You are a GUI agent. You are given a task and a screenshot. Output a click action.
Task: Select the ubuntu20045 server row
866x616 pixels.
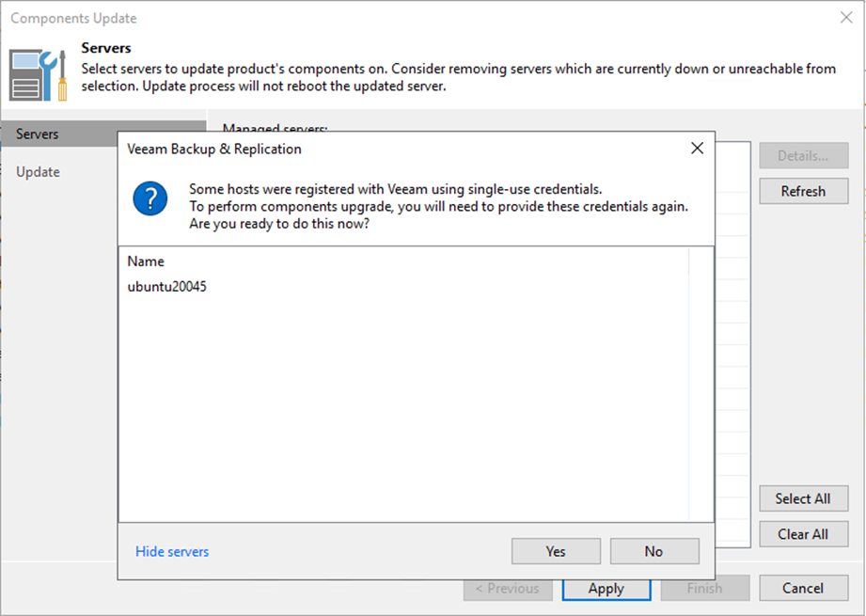[403, 287]
